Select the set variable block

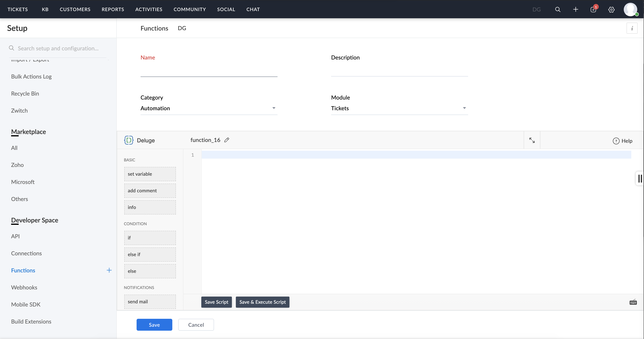point(150,174)
